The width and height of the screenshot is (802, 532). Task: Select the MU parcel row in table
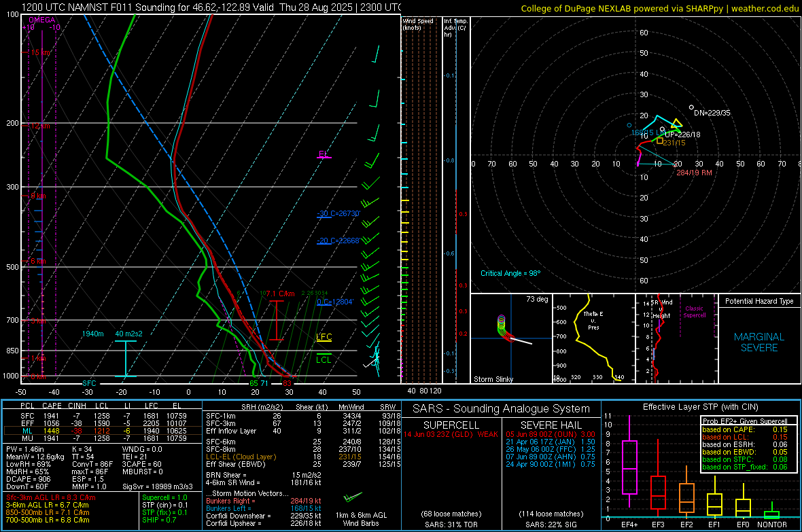click(x=103, y=438)
